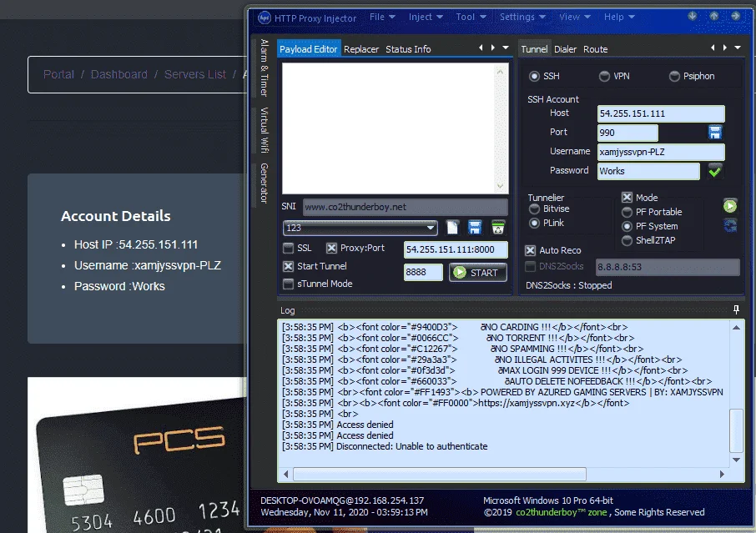Open Tunnel tabs list dropdown arrow

point(737,48)
